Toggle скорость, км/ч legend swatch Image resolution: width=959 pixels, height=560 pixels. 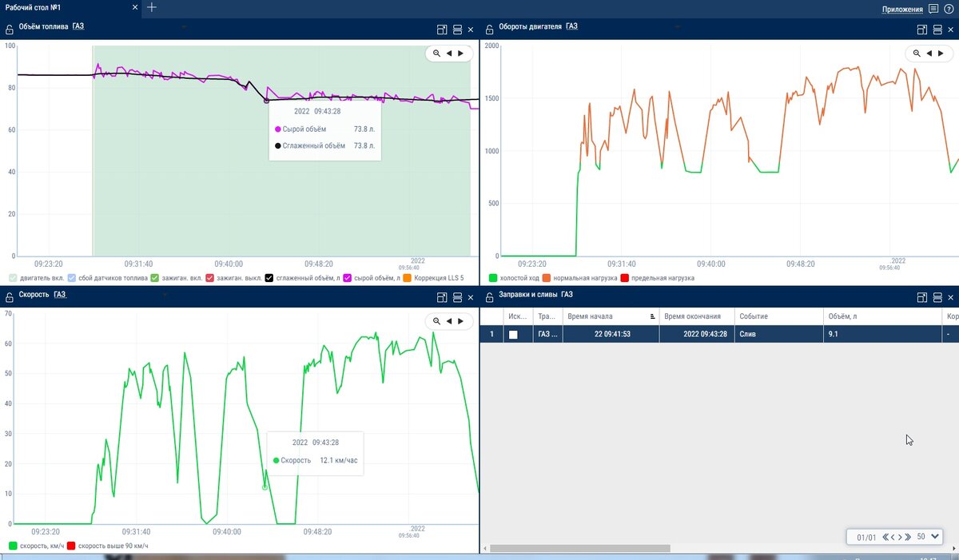(x=13, y=546)
